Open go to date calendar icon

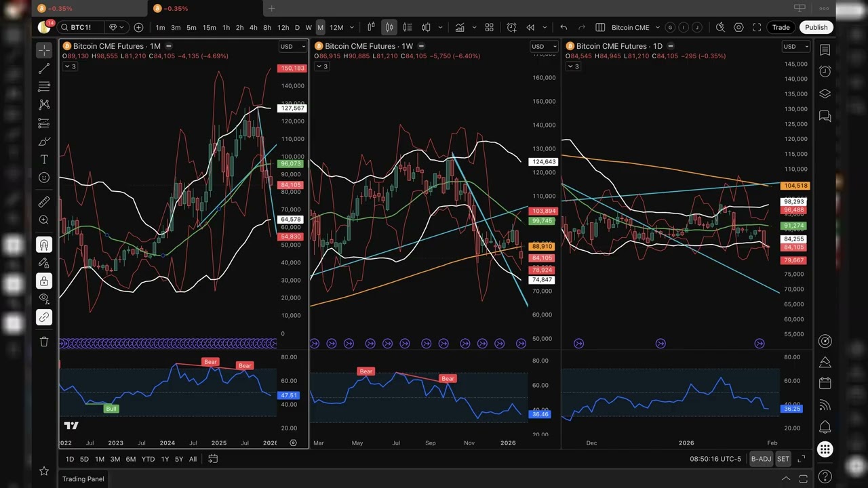pyautogui.click(x=212, y=460)
